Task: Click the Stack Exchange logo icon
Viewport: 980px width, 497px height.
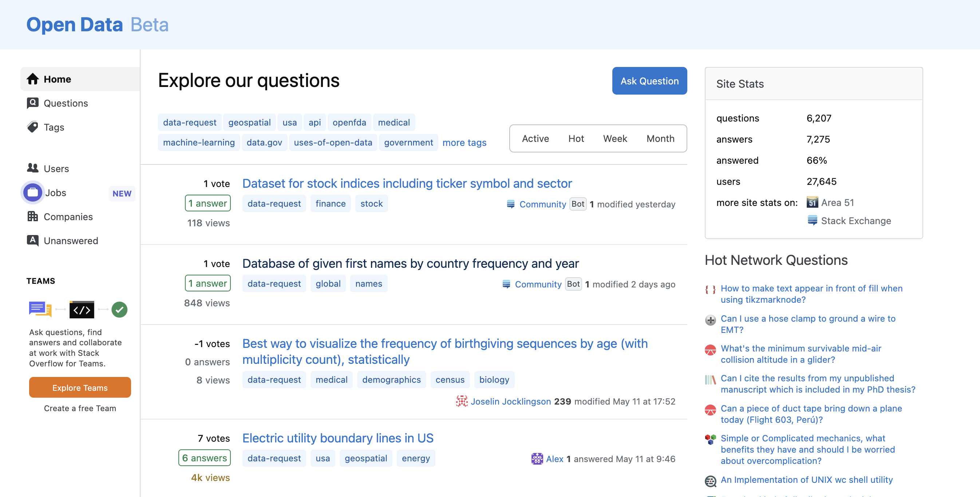Action: point(813,220)
